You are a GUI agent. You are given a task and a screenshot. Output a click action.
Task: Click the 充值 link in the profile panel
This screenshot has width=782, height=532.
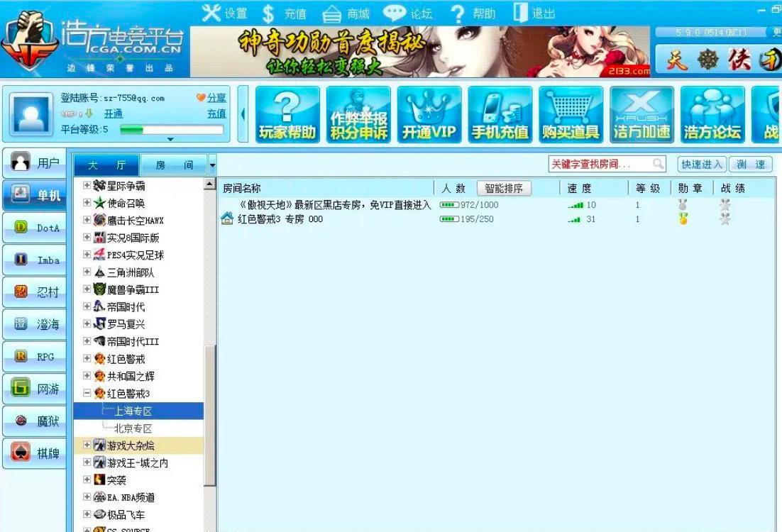point(216,113)
